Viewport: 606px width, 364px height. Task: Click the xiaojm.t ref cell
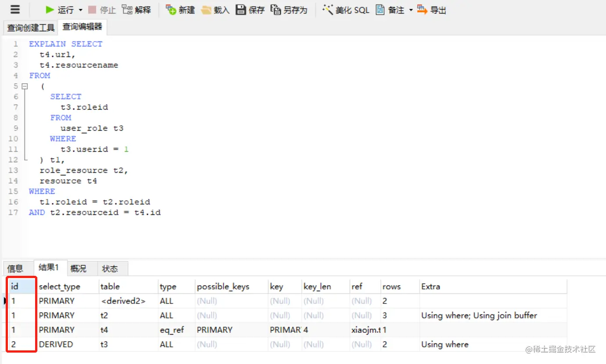365,330
